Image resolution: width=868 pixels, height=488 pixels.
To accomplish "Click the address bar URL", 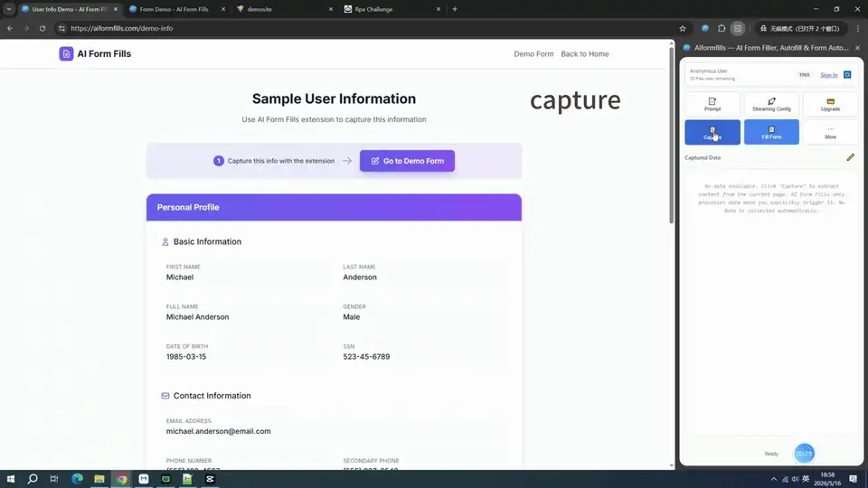I will 122,28.
